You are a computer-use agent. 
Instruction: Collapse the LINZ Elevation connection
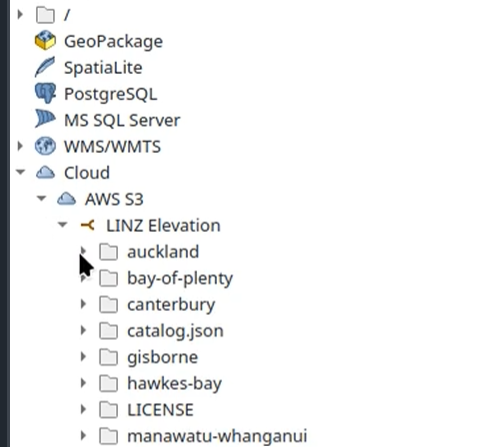coord(62,225)
